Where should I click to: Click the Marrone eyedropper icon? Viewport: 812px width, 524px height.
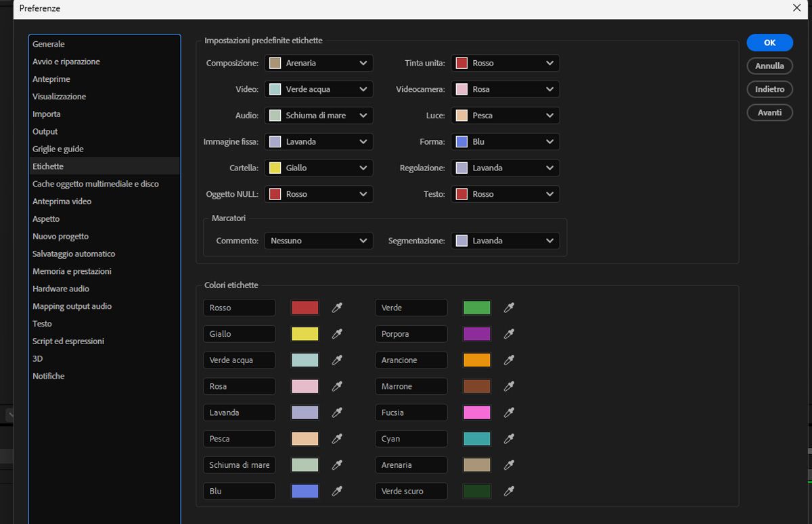click(x=509, y=386)
